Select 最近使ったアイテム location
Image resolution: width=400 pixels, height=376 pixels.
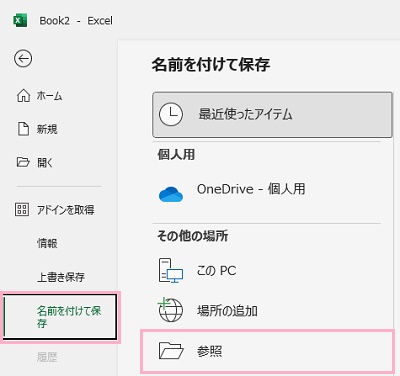pyautogui.click(x=272, y=115)
